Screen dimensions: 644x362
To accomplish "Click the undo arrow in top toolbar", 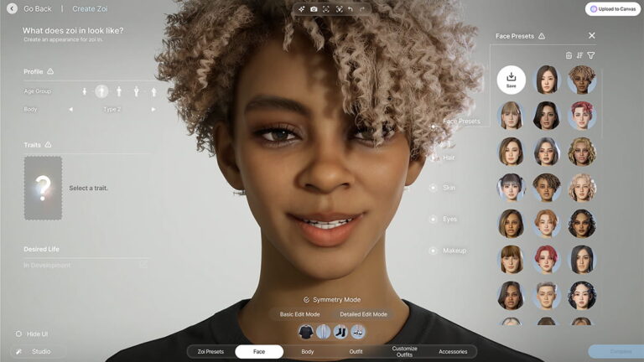I will pos(351,9).
